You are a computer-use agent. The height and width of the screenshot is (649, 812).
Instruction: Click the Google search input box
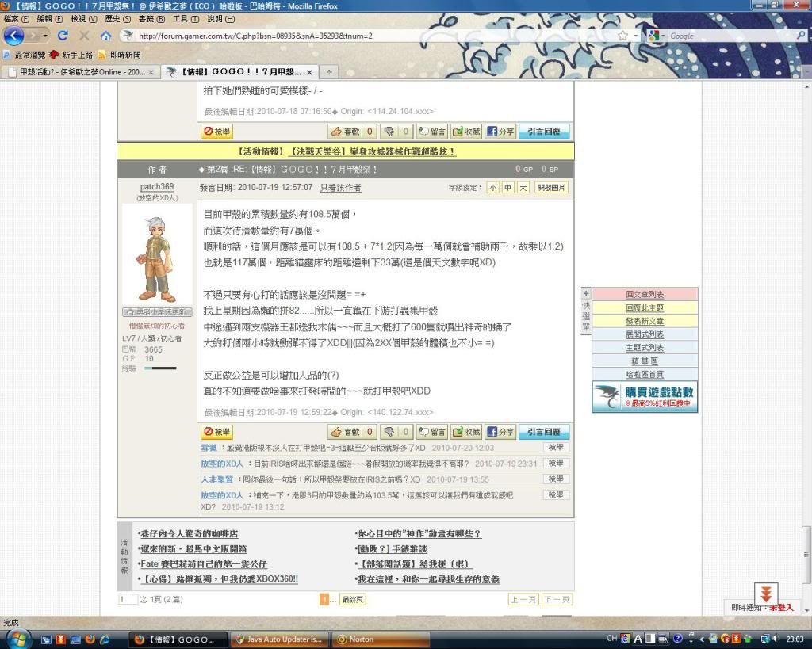(731, 36)
